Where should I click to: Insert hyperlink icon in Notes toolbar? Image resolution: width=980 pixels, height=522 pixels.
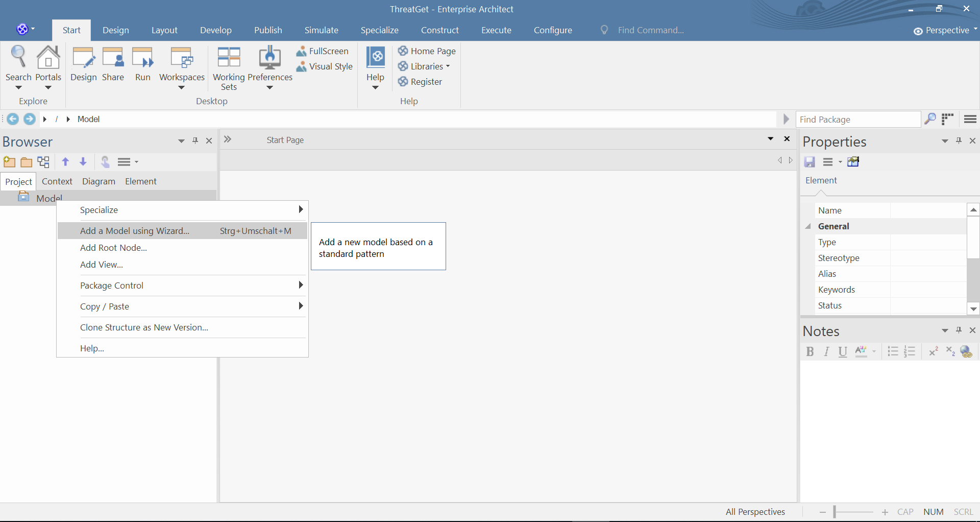click(x=966, y=351)
